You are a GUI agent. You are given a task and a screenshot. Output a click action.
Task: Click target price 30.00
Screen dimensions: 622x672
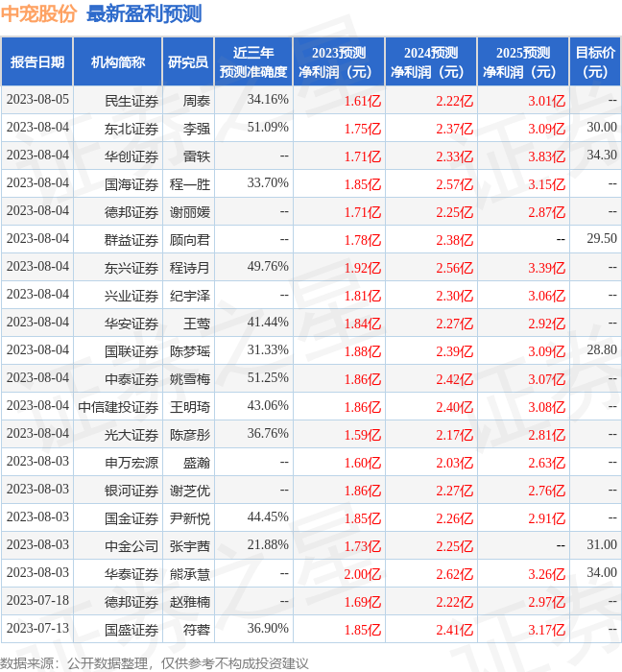click(x=602, y=128)
